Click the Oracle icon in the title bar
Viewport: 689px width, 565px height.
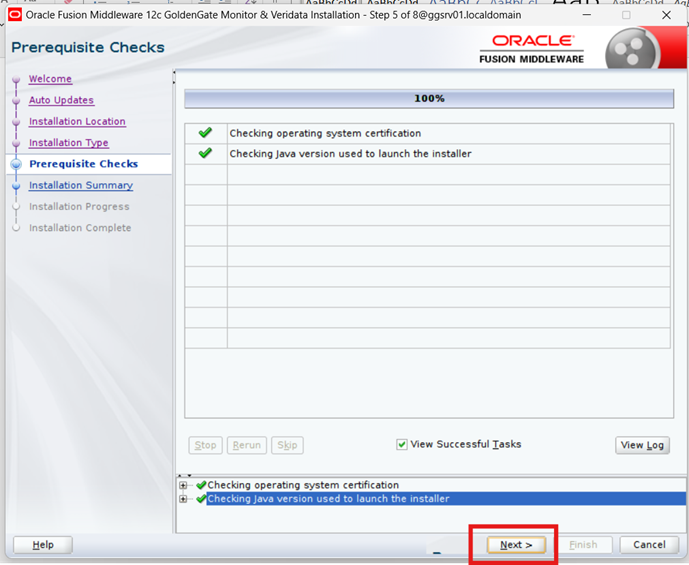pos(14,15)
